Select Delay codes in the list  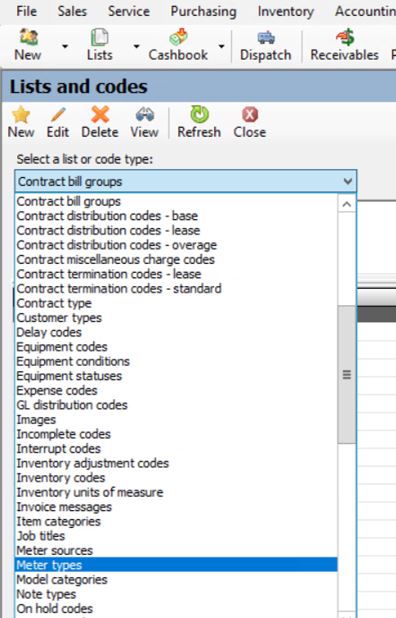[176, 333]
